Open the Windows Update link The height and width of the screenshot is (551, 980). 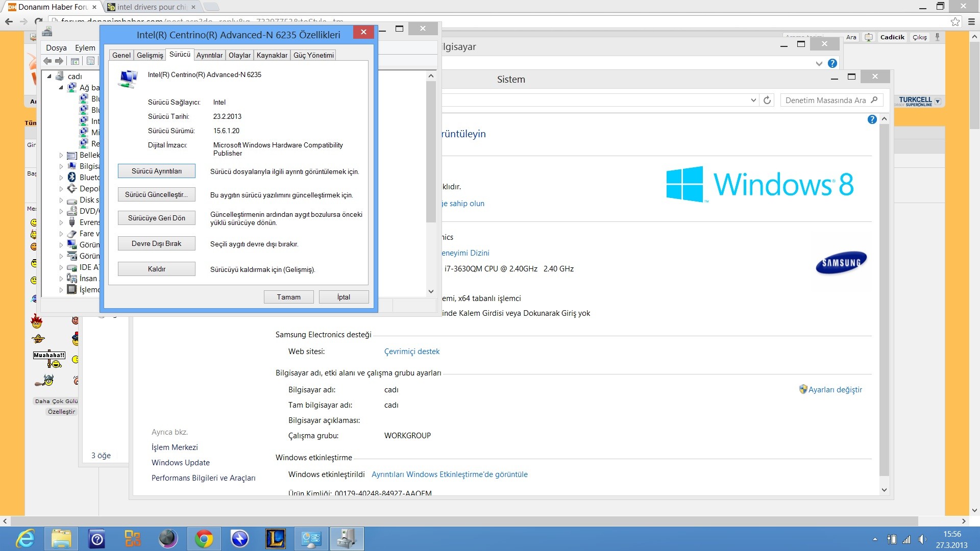tap(181, 463)
